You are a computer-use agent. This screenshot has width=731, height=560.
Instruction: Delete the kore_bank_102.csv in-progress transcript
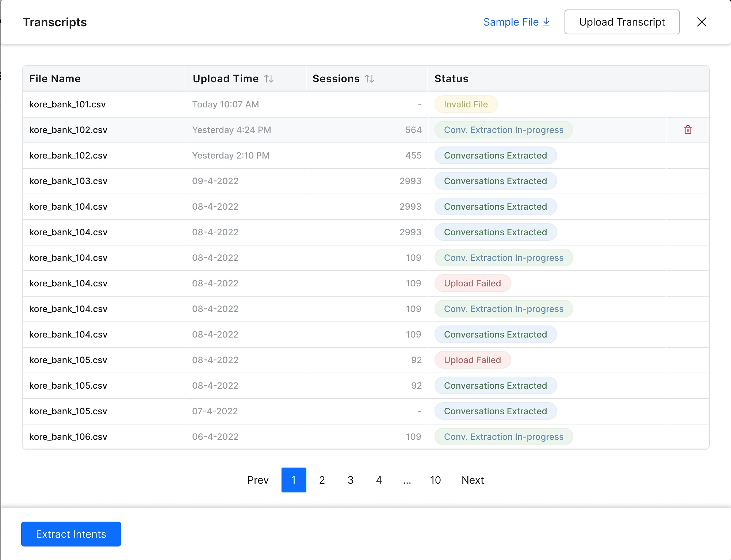(x=688, y=130)
